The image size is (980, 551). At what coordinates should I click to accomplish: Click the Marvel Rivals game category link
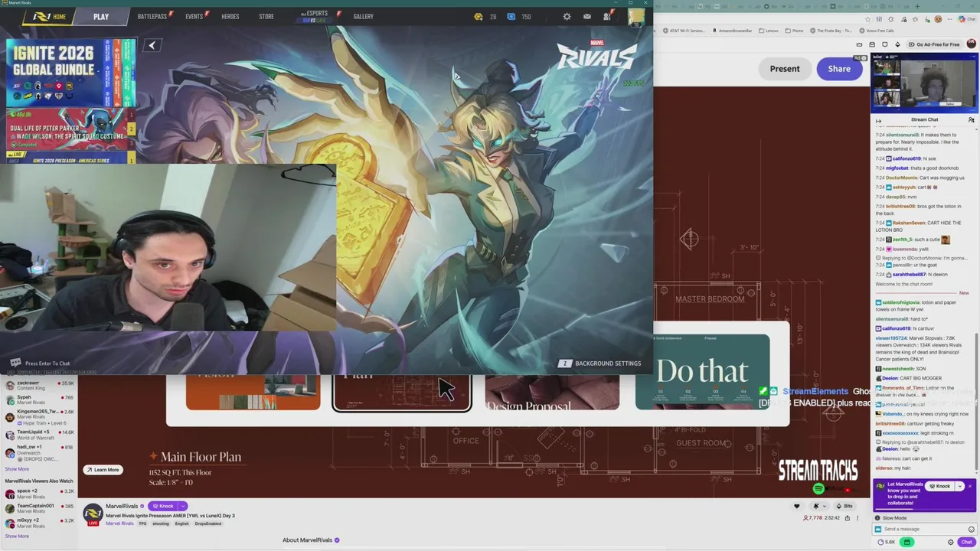tap(119, 523)
